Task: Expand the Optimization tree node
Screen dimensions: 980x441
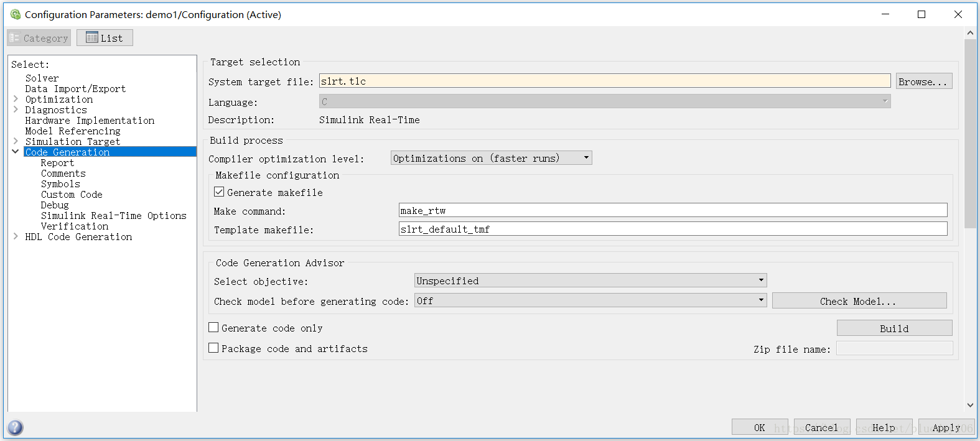Action: pos(16,99)
